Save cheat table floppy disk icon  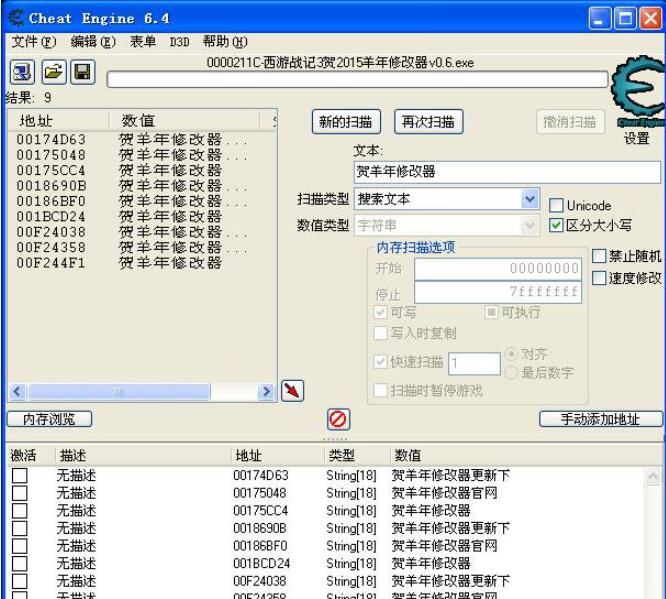[x=83, y=72]
